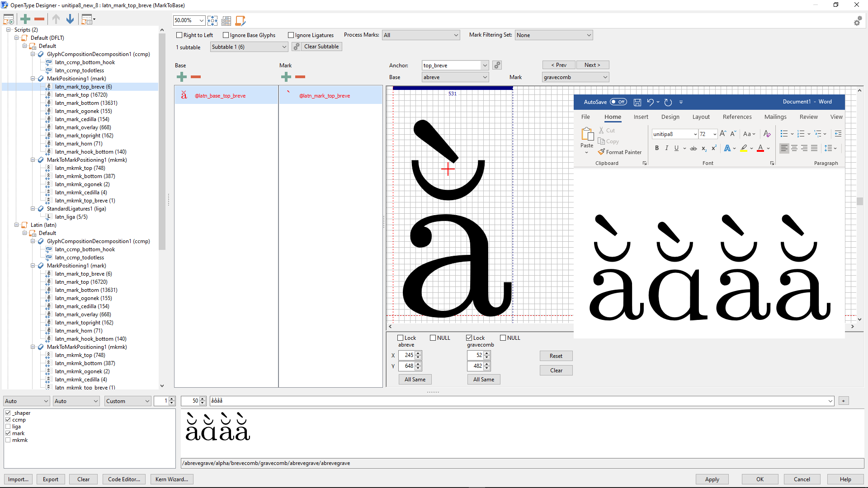Select latn_mark_ogonek (155) under Default (DFLT)

click(83, 111)
